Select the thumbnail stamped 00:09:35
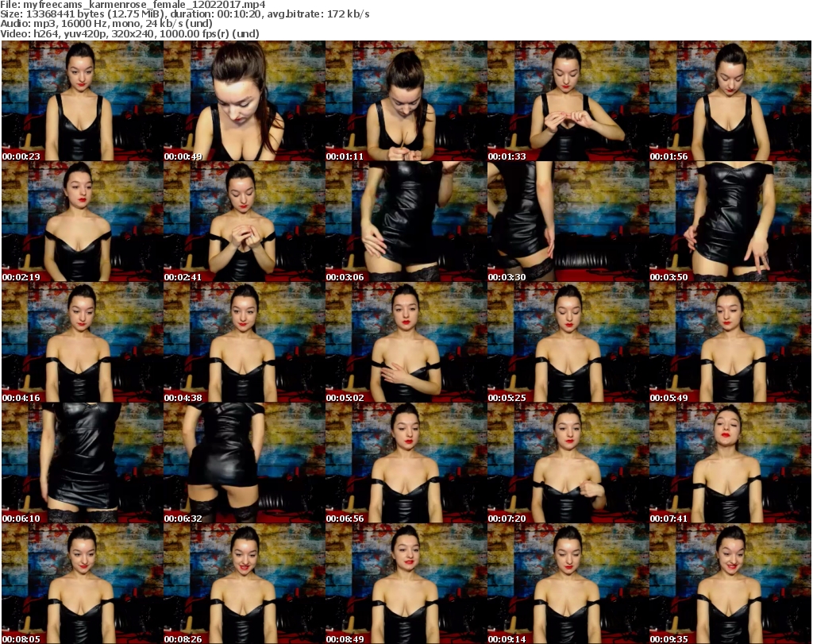 [x=730, y=584]
